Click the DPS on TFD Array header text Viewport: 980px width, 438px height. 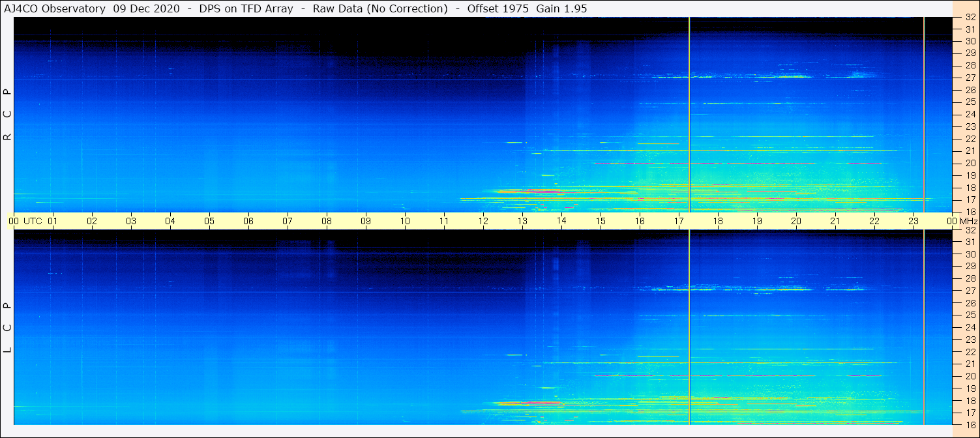(248, 8)
